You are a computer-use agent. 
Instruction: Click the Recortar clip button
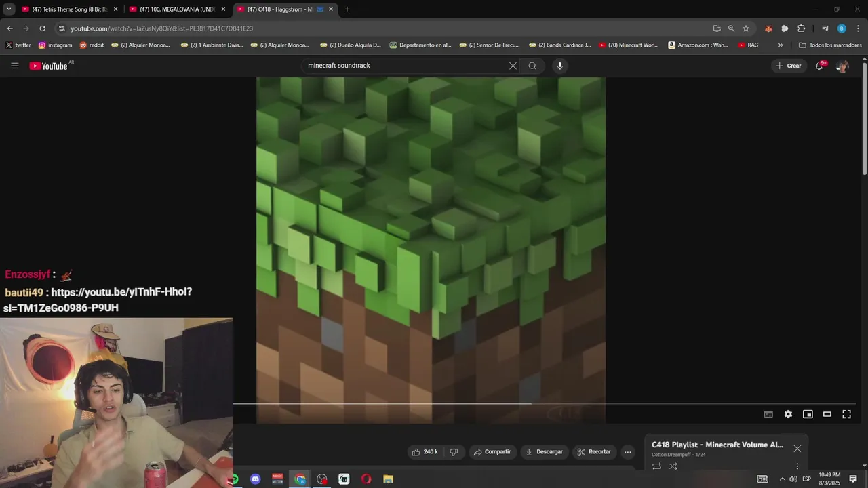tap(594, 452)
